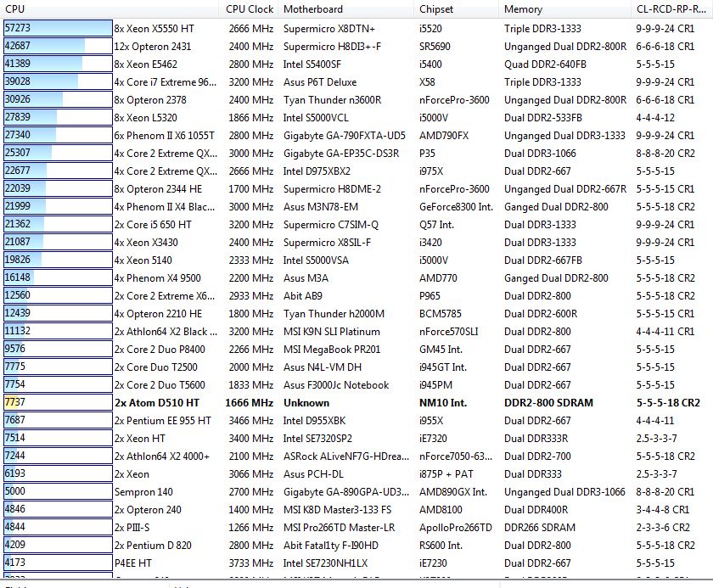Sort the list by the CPU column header
The image size is (713, 588).
point(111,9)
